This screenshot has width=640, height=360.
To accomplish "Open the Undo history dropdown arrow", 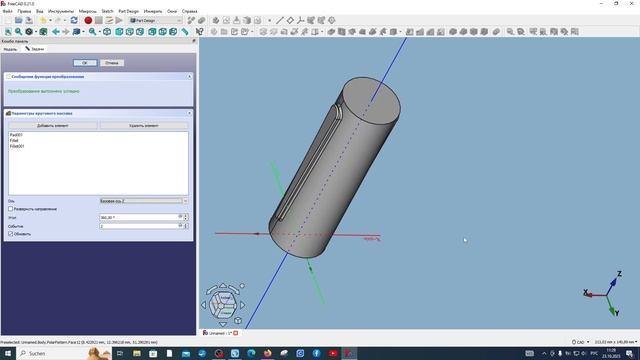I will coord(50,20).
